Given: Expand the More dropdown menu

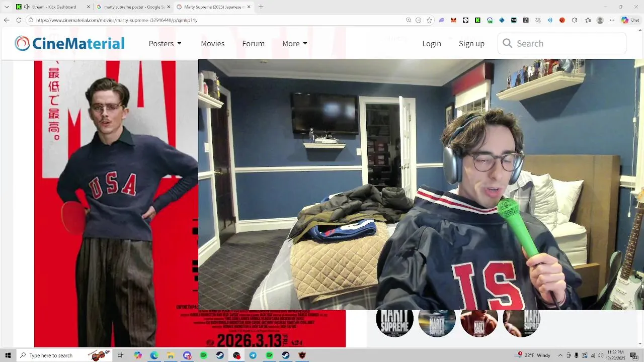Looking at the screenshot, I should pyautogui.click(x=295, y=43).
